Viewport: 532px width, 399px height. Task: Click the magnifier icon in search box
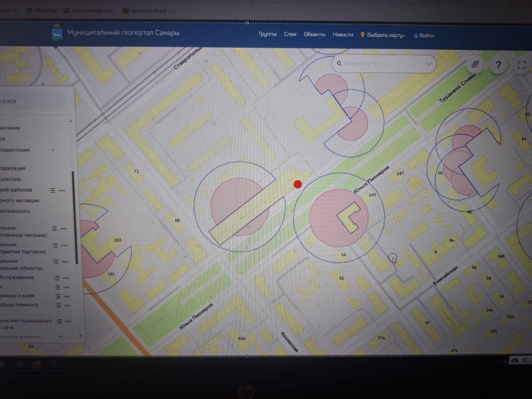click(x=339, y=64)
